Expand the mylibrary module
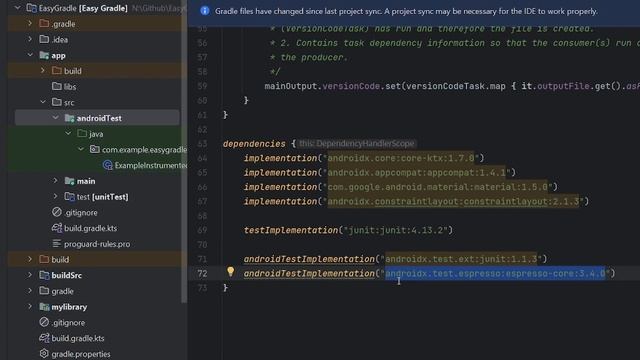This screenshot has height=360, width=640. coord(30,307)
